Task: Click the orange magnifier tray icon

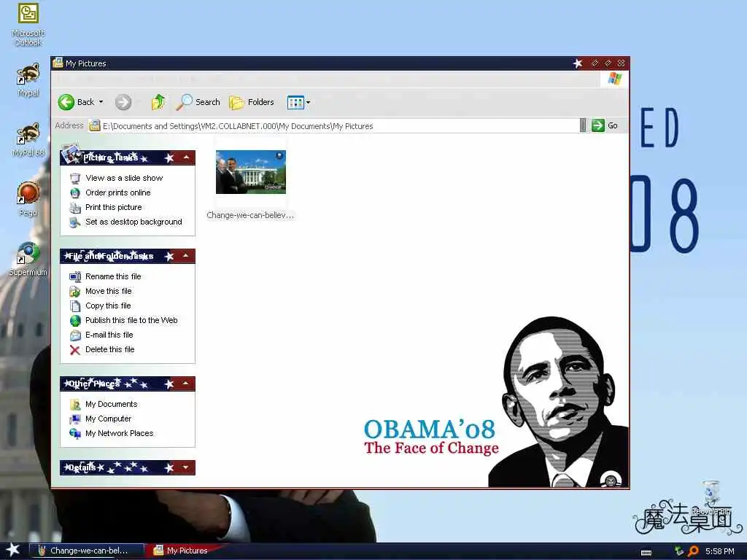Action: tap(694, 551)
